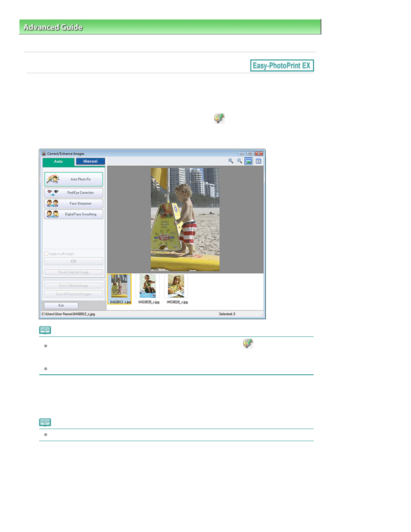
Task: Click the file path C:\Users\User Name\IMG0012_s.jpg
Action: click(x=68, y=314)
